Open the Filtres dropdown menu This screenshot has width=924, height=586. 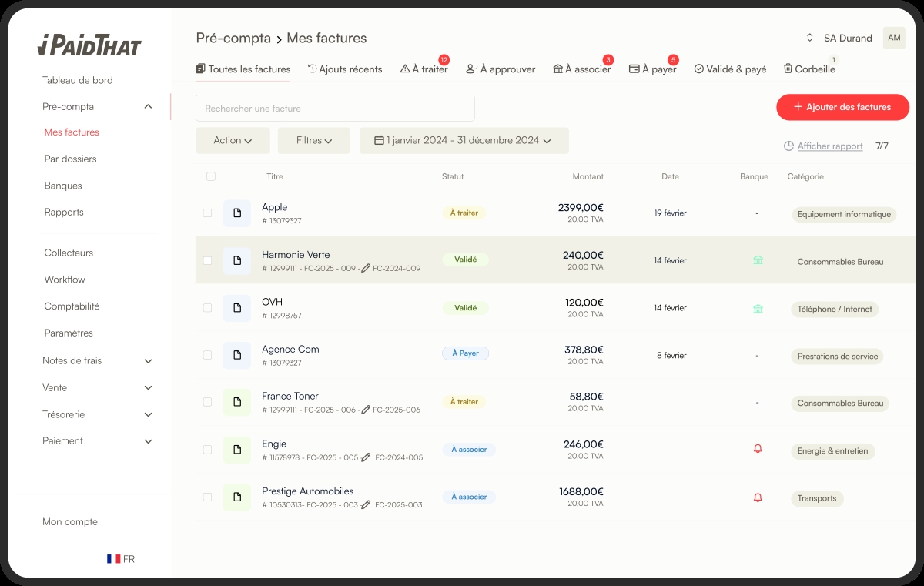point(314,140)
